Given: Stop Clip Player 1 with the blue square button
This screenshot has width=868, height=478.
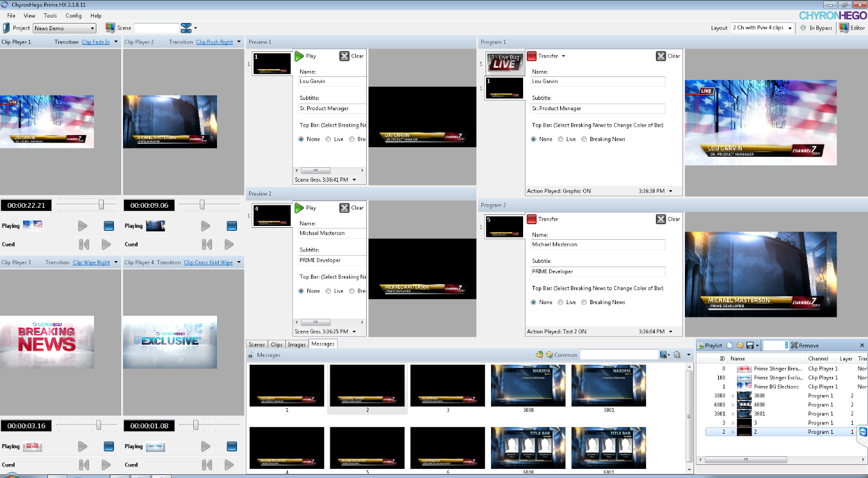Looking at the screenshot, I should (x=109, y=226).
